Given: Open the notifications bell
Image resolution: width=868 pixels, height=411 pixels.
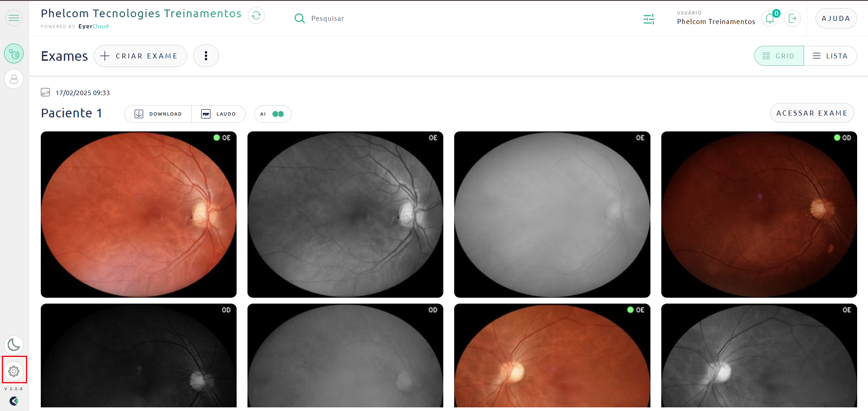Looking at the screenshot, I should (x=770, y=18).
